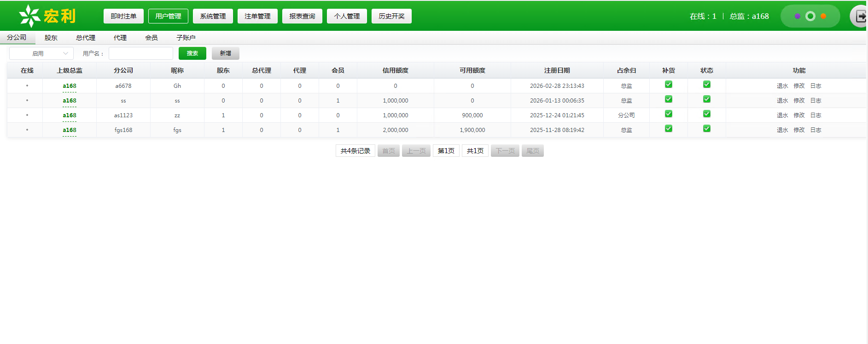Switch to the 股东 tab
This screenshot has width=868, height=344.
click(x=51, y=38)
